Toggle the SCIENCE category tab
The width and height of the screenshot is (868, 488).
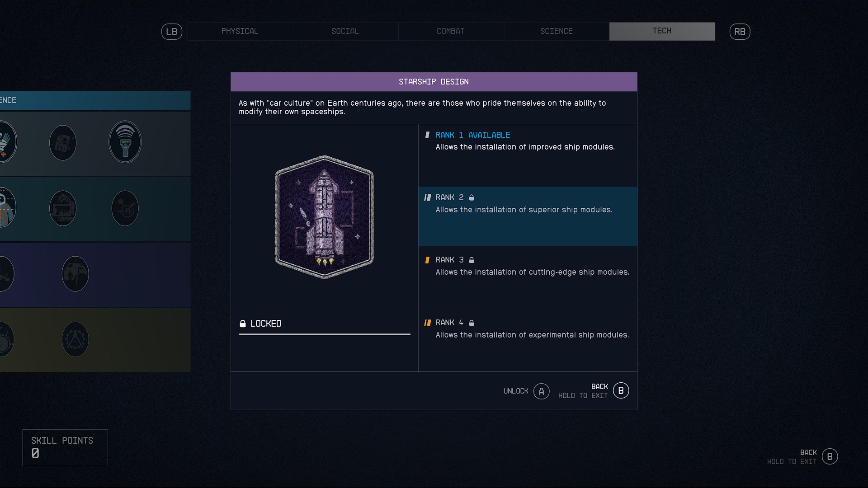click(x=556, y=31)
